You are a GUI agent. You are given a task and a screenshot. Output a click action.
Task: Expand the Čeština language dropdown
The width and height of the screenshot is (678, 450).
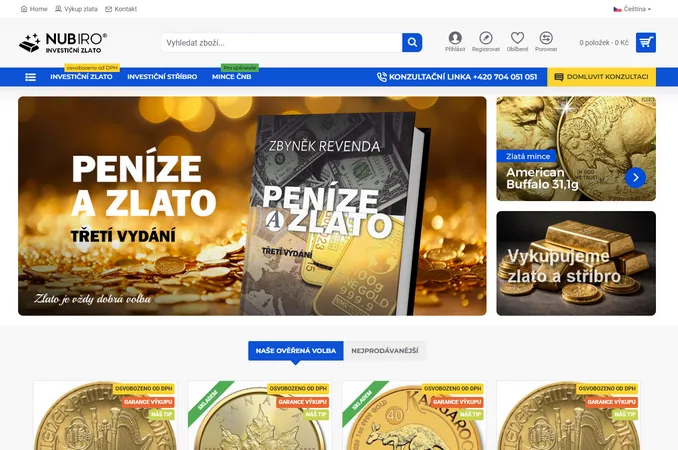[x=632, y=9]
